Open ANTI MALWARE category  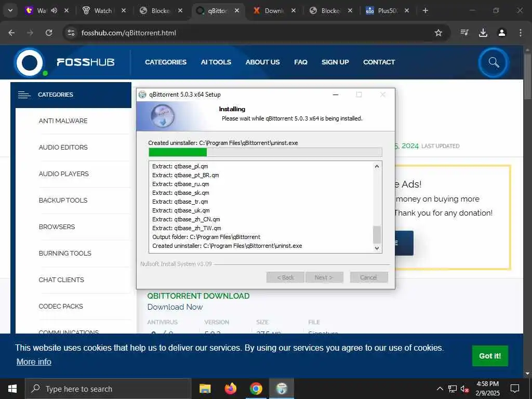63,121
